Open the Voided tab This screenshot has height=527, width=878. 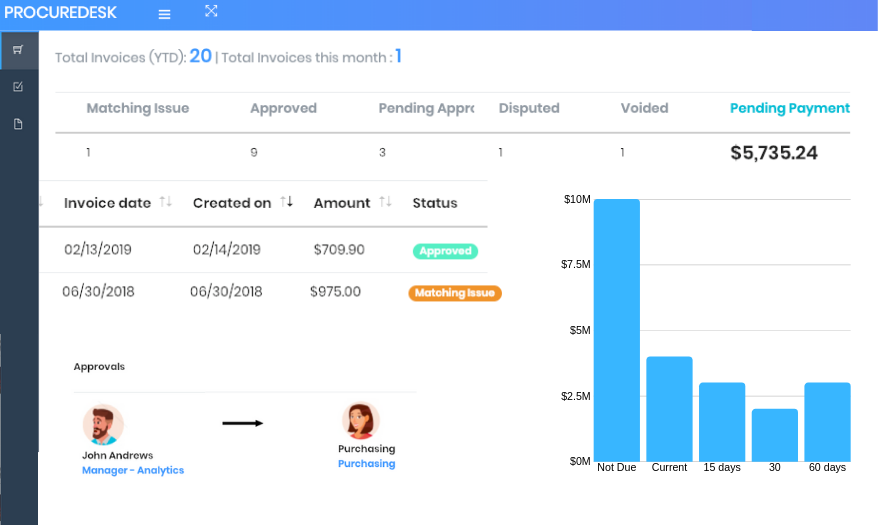(x=645, y=108)
